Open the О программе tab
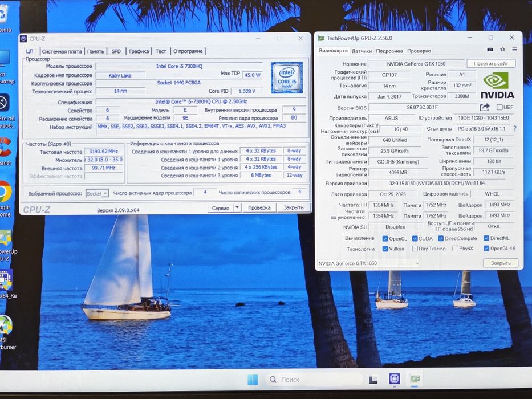Viewport: 532px width, 399px height. pos(188,51)
